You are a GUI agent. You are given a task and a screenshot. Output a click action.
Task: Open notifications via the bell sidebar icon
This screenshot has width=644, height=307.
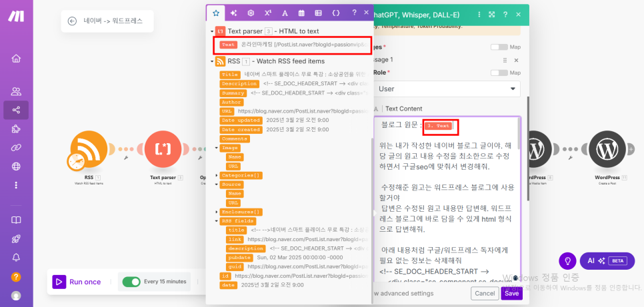click(16, 257)
